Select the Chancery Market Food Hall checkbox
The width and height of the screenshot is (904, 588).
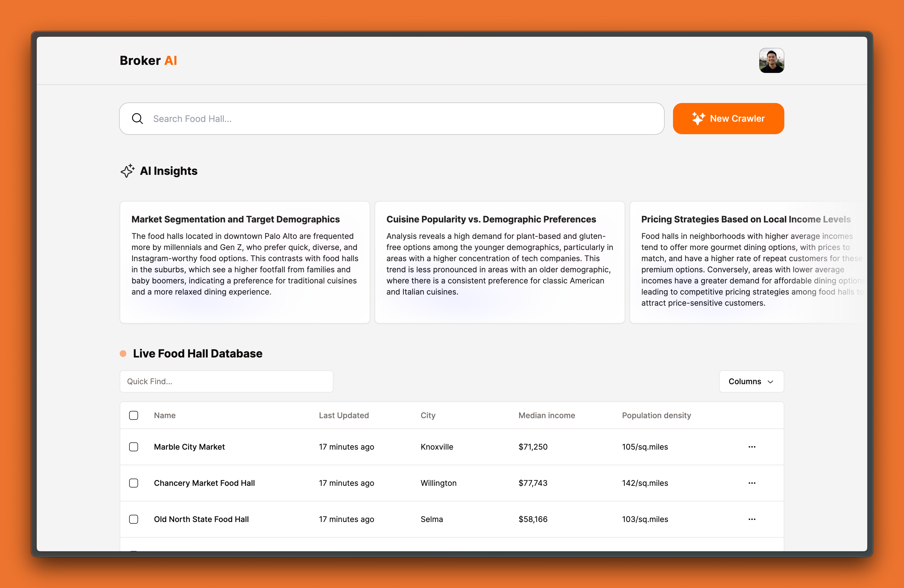click(134, 483)
